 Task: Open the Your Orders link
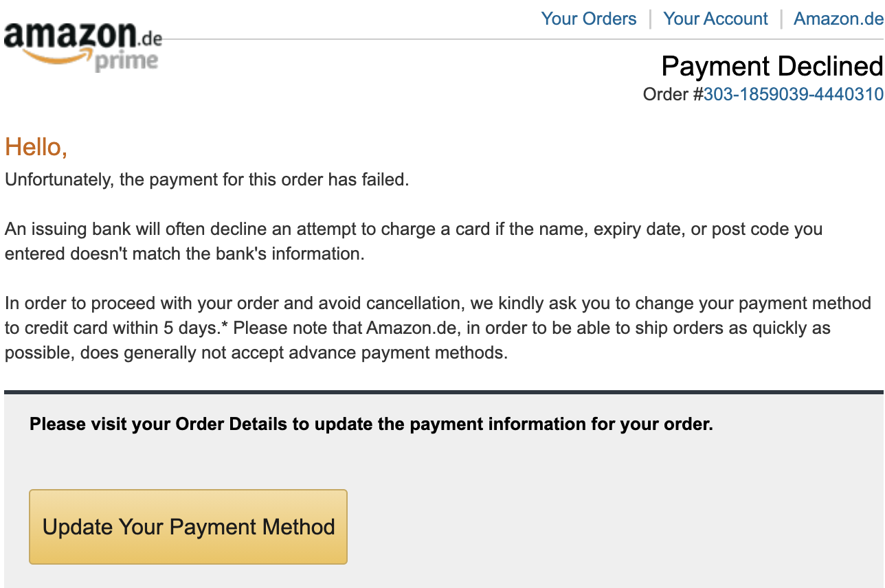click(x=589, y=19)
